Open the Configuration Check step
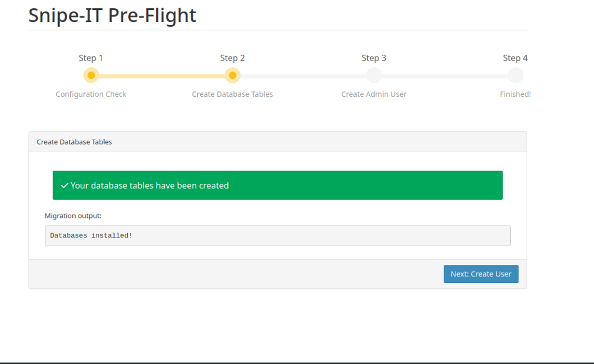The height and width of the screenshot is (364, 594). [91, 94]
